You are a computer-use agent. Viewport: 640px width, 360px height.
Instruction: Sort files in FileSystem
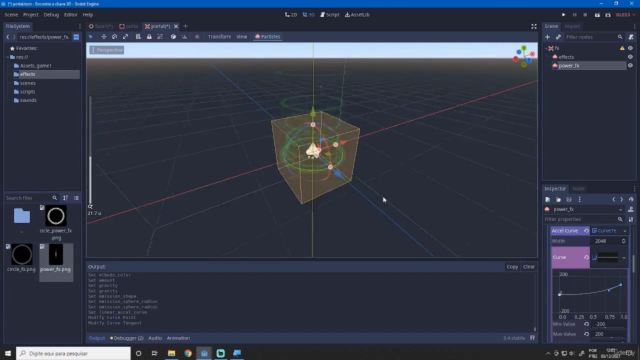(x=65, y=198)
